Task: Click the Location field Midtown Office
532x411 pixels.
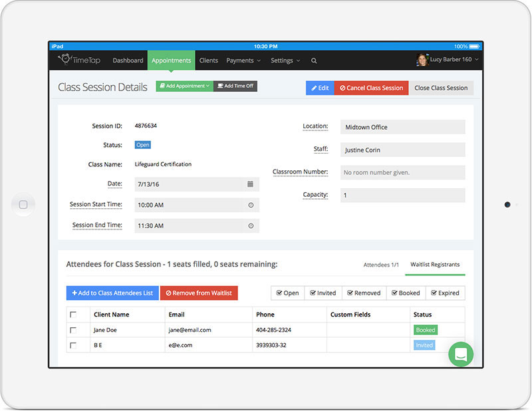Action: (x=403, y=127)
